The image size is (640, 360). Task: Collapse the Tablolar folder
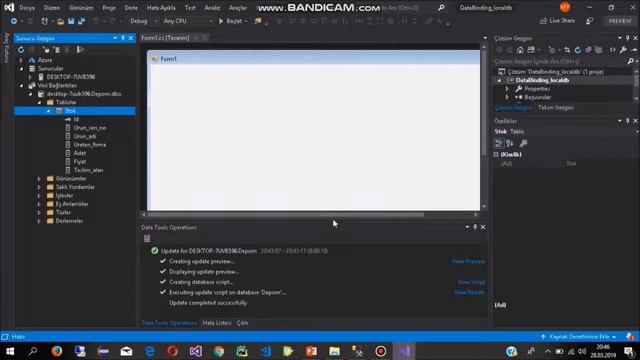point(39,102)
